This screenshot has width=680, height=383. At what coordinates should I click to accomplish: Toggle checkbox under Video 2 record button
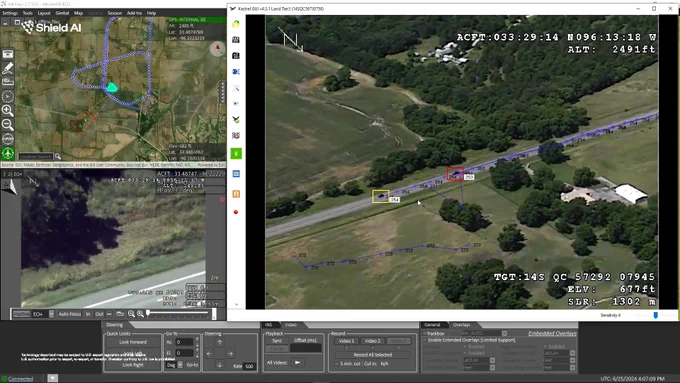point(372,347)
